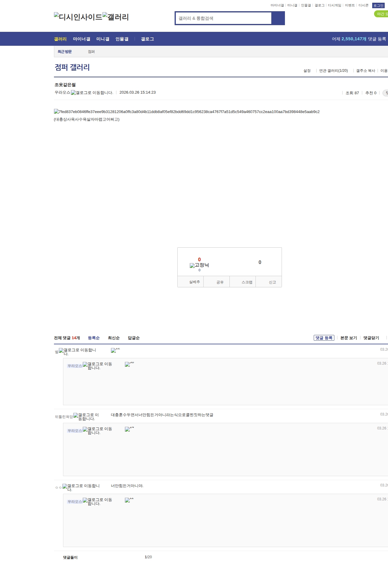Screen dimensions: 388x588
Task: Open 마이너갤 in the top utility links
Action: (277, 5)
